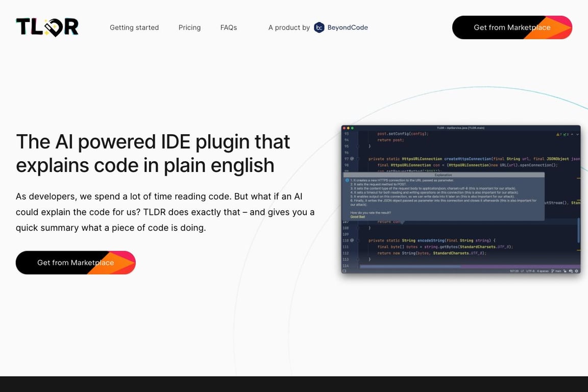The height and width of the screenshot is (392, 588).
Task: Open the IDE plugin screenshot image
Action: 461,199
